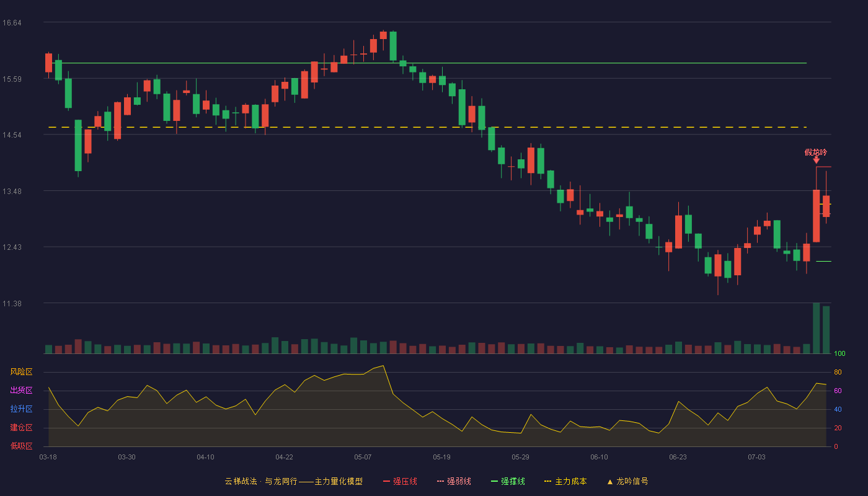This screenshot has height=496, width=868.
Task: Click the 40 indicator scale value
Action: (x=838, y=409)
